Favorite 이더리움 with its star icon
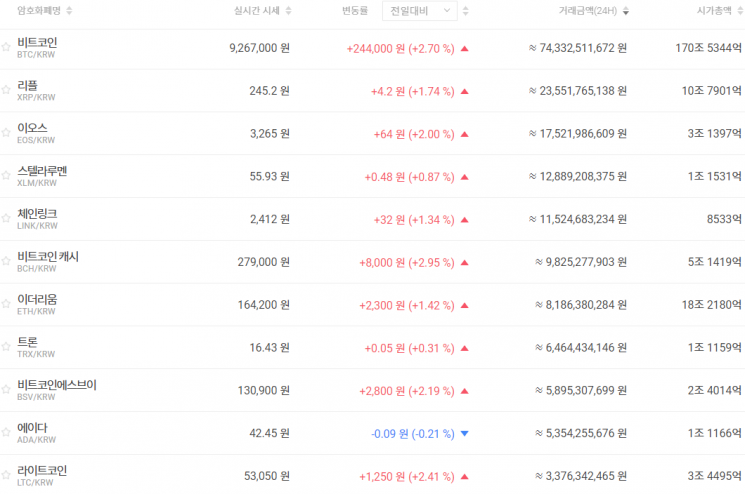 point(6,304)
